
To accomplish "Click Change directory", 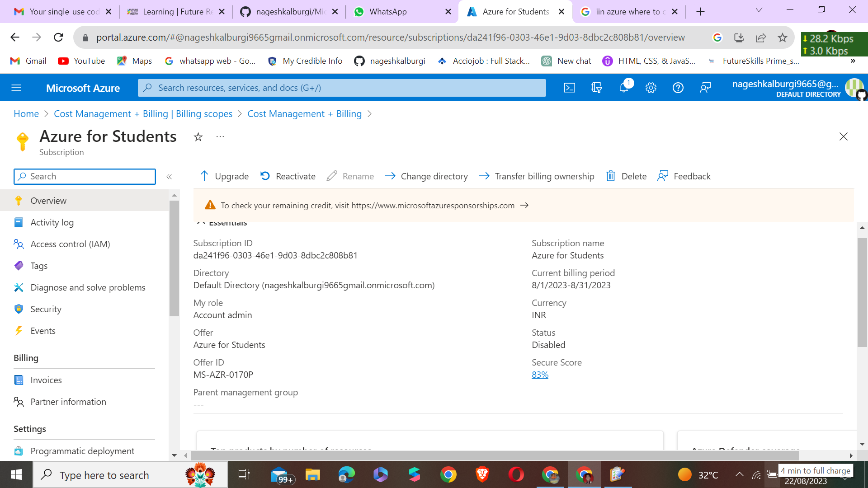I will (x=426, y=176).
